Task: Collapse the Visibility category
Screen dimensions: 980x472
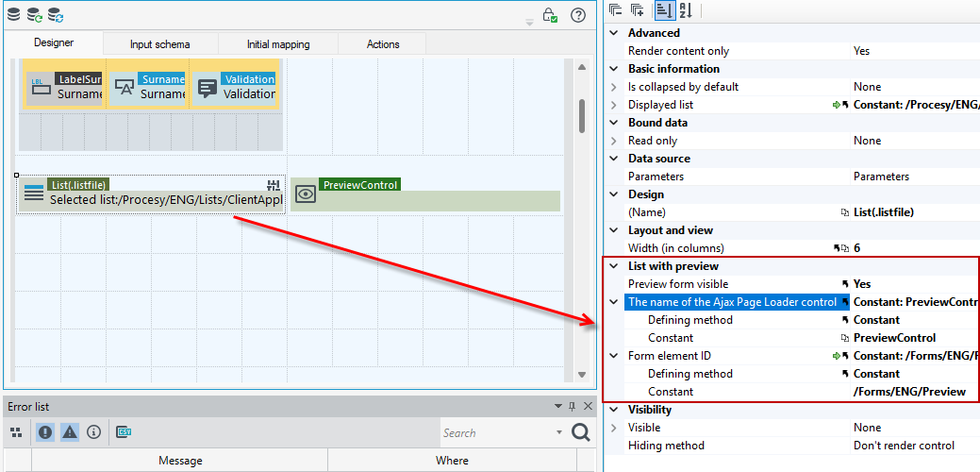Action: click(x=614, y=410)
